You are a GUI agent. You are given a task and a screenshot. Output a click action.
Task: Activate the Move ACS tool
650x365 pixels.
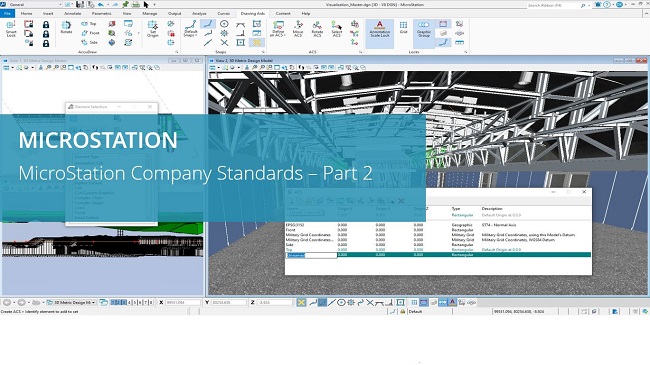[x=298, y=29]
